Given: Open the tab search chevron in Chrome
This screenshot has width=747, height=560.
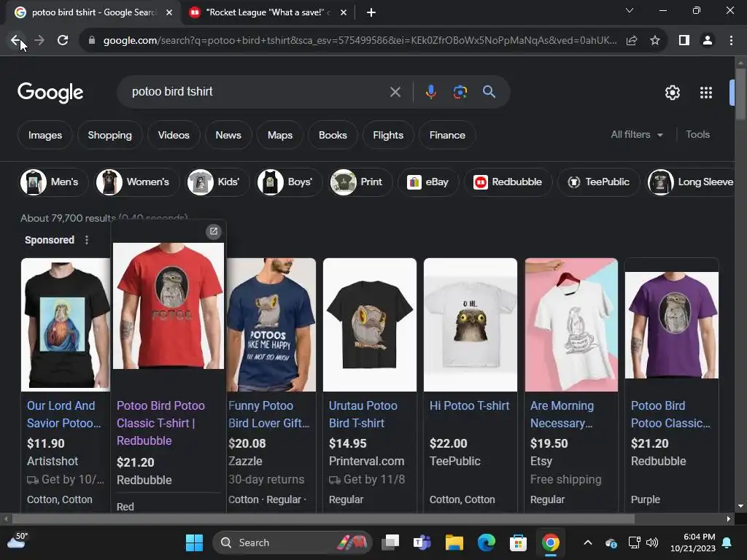Looking at the screenshot, I should coord(630,10).
